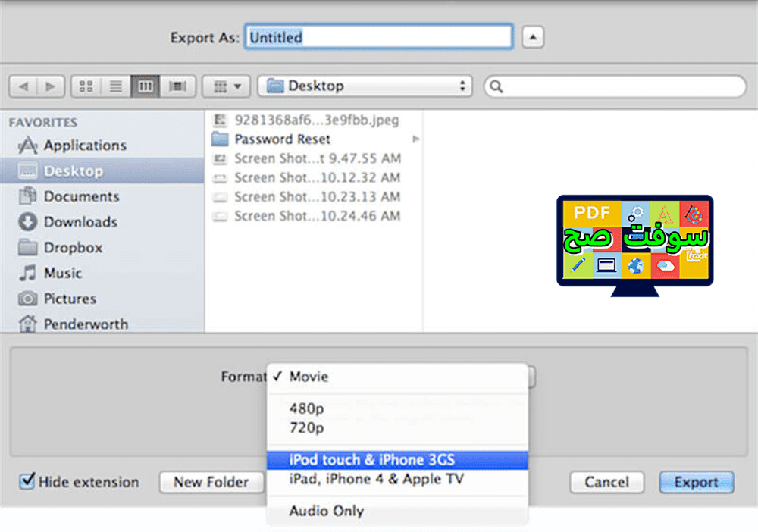Image resolution: width=758 pixels, height=532 pixels.
Task: Click the Untitled filename field
Action: tap(378, 36)
